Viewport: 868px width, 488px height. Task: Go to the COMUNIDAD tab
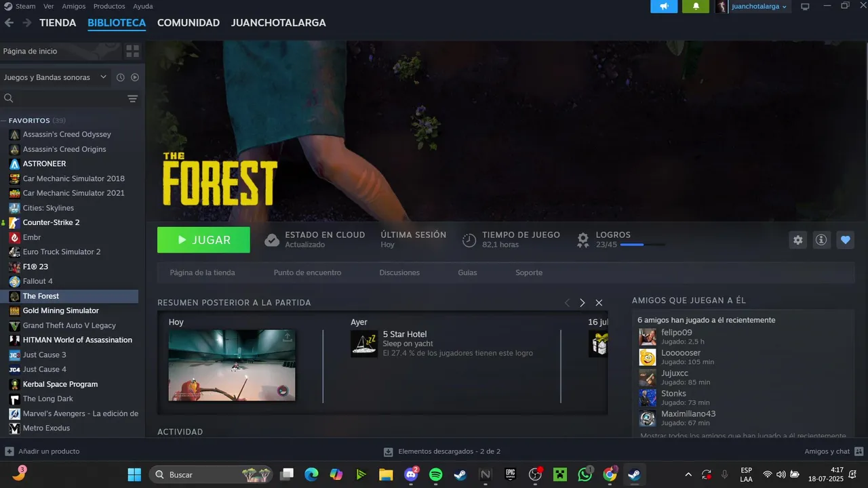[x=189, y=22]
